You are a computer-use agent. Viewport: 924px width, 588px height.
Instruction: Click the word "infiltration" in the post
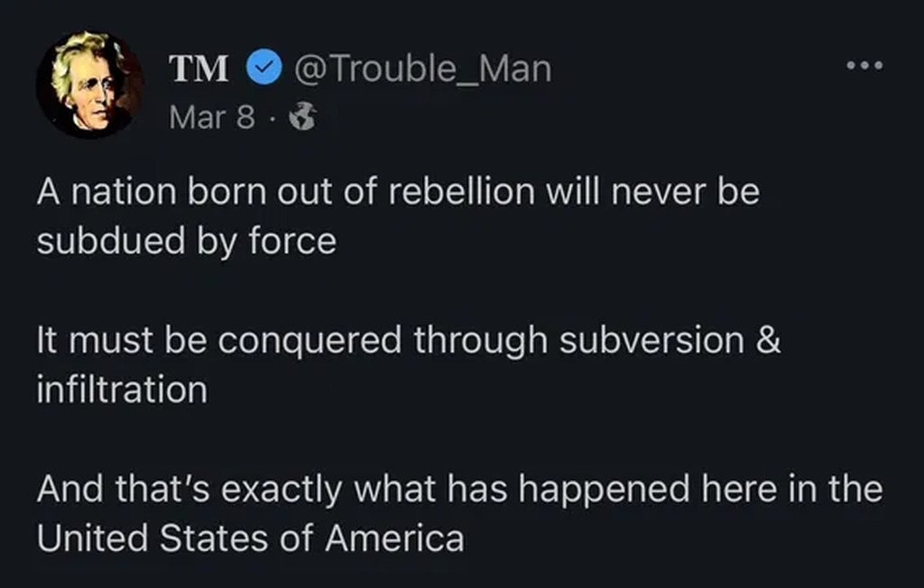point(122,389)
